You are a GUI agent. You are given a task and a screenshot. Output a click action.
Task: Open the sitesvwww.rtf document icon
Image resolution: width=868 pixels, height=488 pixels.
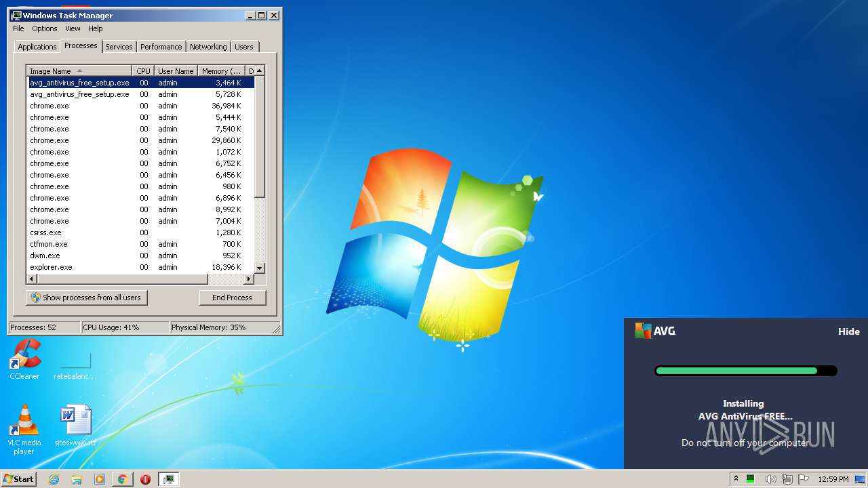[75, 426]
